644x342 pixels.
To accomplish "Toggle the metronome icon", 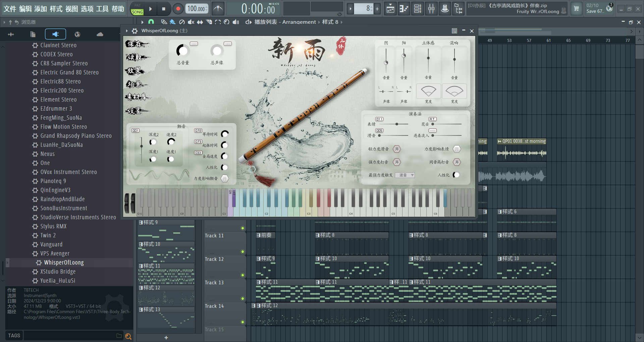I will point(218,9).
